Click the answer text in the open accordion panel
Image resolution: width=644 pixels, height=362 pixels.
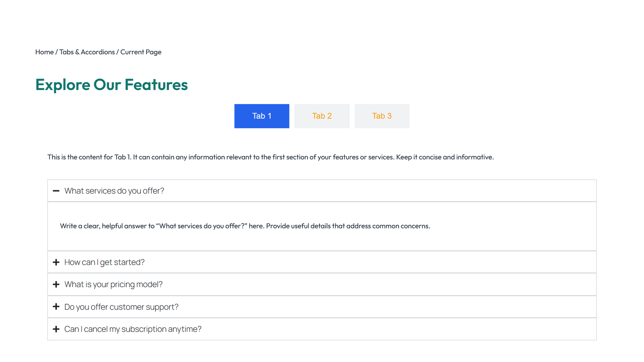(245, 226)
